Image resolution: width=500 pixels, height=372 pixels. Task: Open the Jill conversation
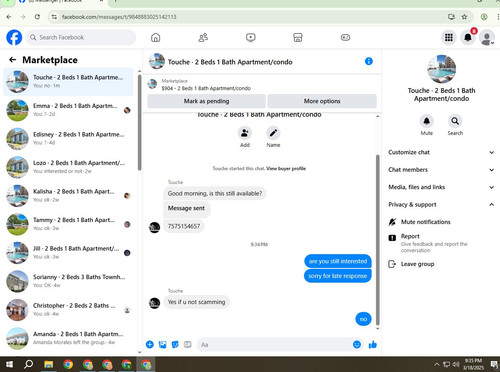coord(68,252)
